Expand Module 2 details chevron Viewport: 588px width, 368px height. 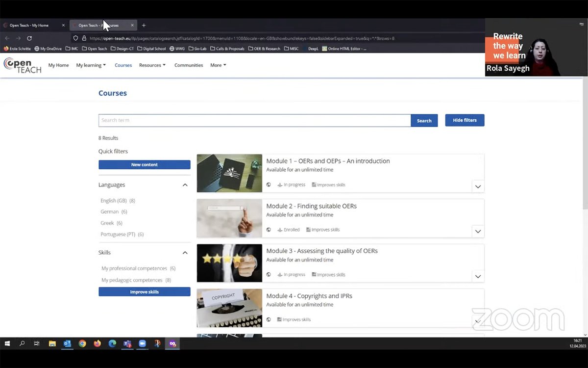coord(478,231)
